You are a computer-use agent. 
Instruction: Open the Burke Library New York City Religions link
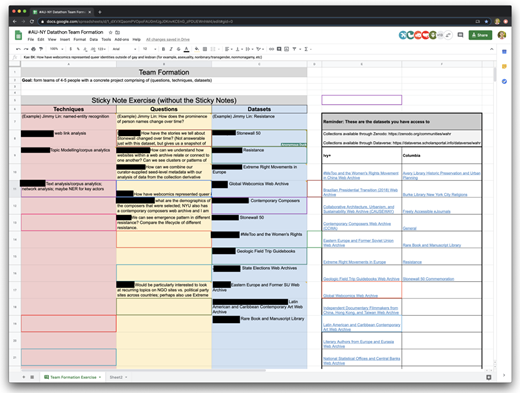click(x=435, y=195)
